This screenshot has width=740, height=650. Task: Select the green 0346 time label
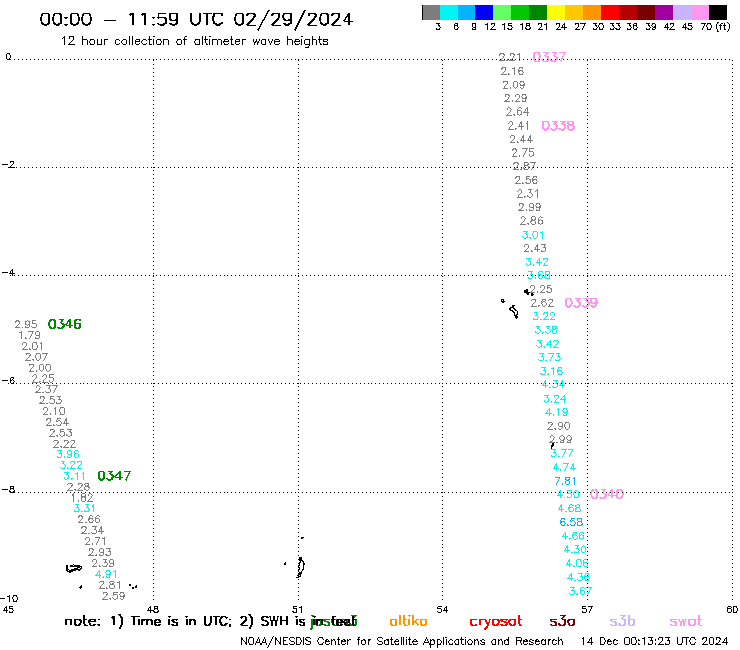(x=65, y=324)
